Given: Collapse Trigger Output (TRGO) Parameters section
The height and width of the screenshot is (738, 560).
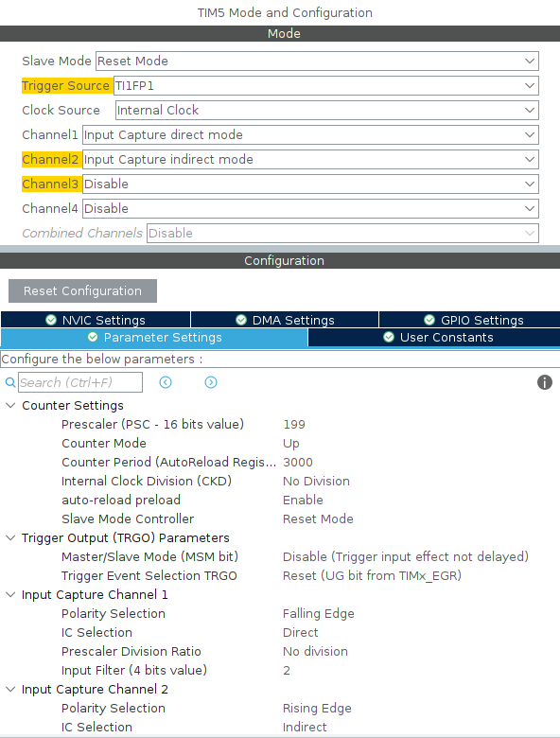Looking at the screenshot, I should (10, 537).
